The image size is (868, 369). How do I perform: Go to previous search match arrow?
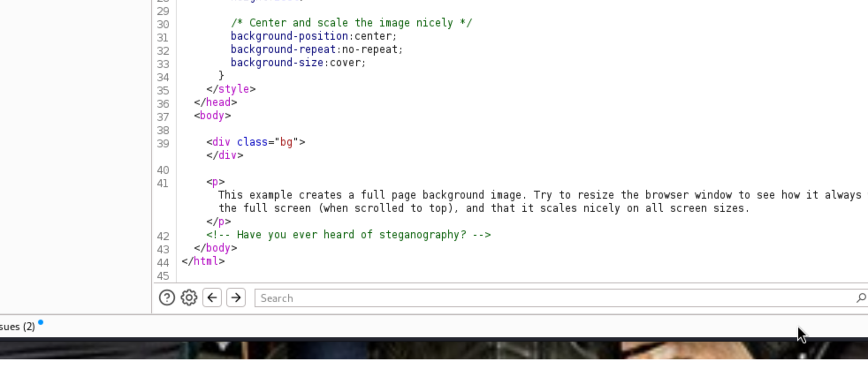pos(212,298)
